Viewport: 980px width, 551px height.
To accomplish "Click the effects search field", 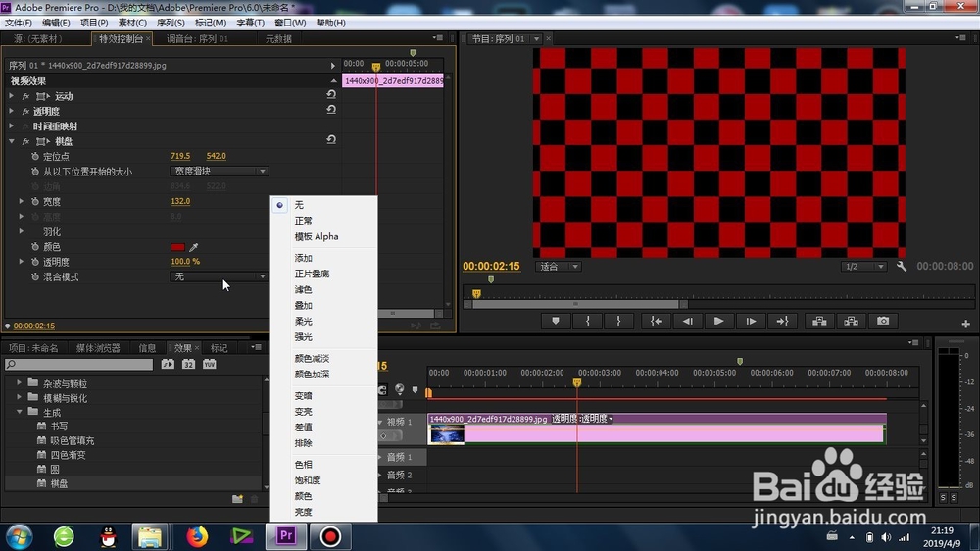I will click(78, 364).
